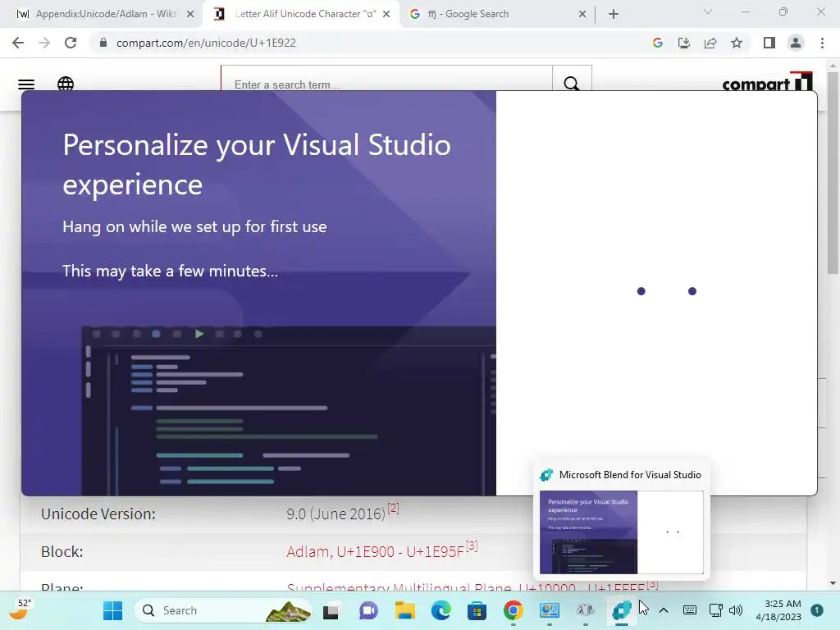Image resolution: width=840 pixels, height=630 pixels.
Task: Close the Letter Alif tab
Action: [386, 15]
